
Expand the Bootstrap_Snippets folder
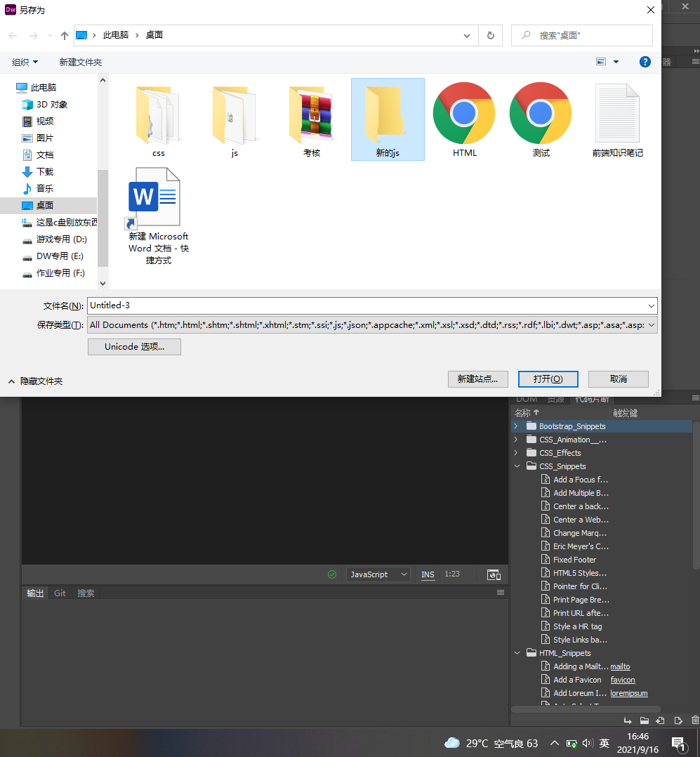coord(517,426)
